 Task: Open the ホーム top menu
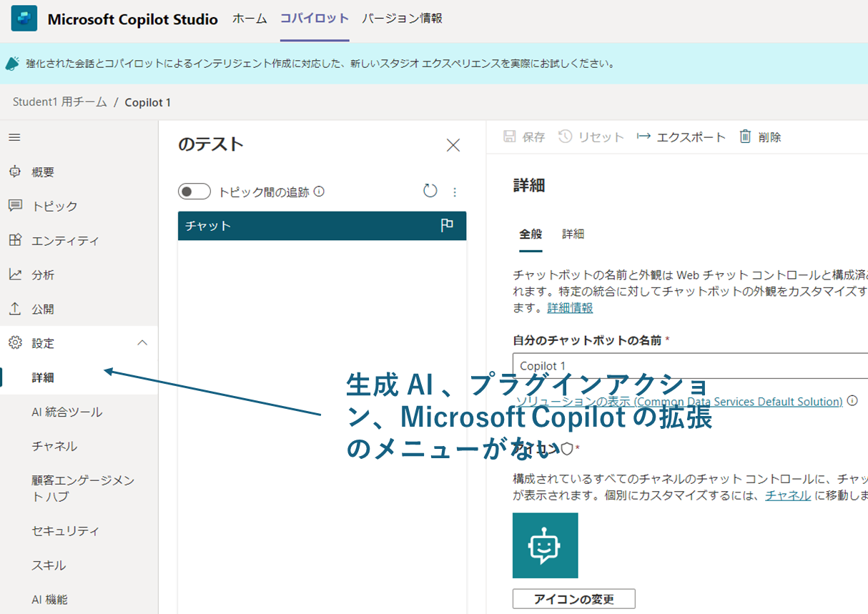click(x=250, y=19)
